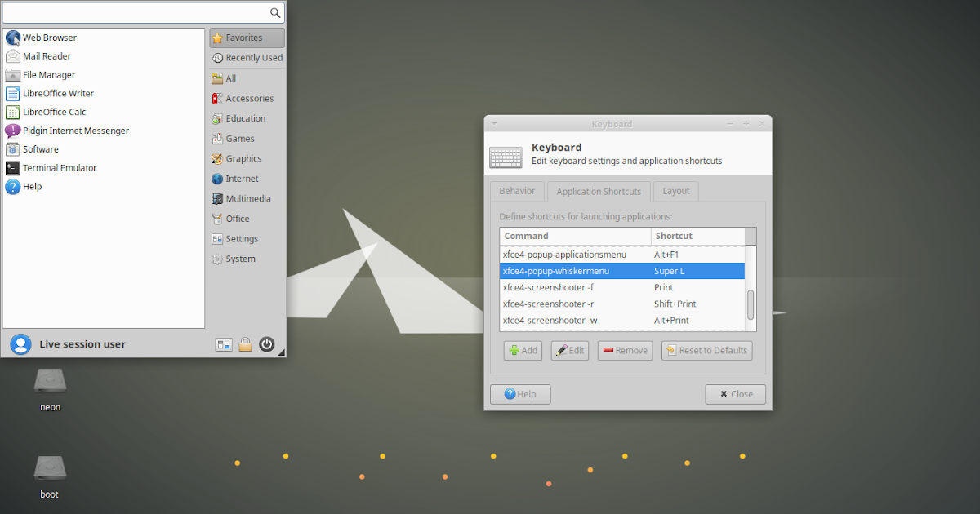Select the Multimedia category

[x=244, y=198]
